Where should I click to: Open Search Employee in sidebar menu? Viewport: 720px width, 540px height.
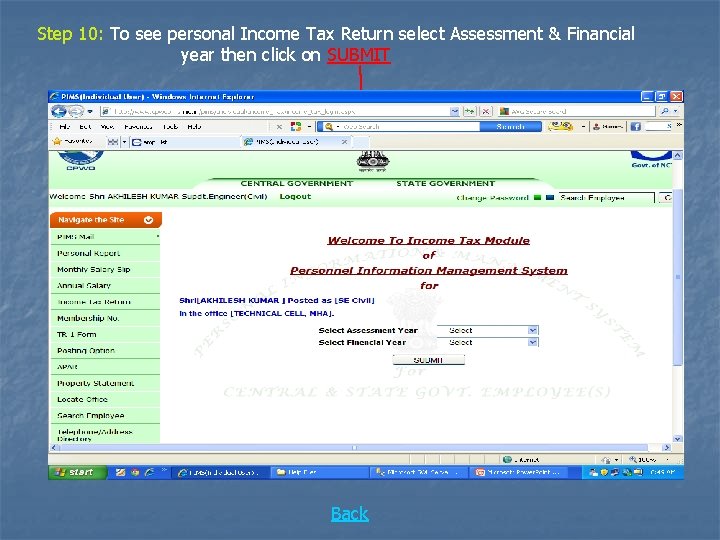coord(105,416)
